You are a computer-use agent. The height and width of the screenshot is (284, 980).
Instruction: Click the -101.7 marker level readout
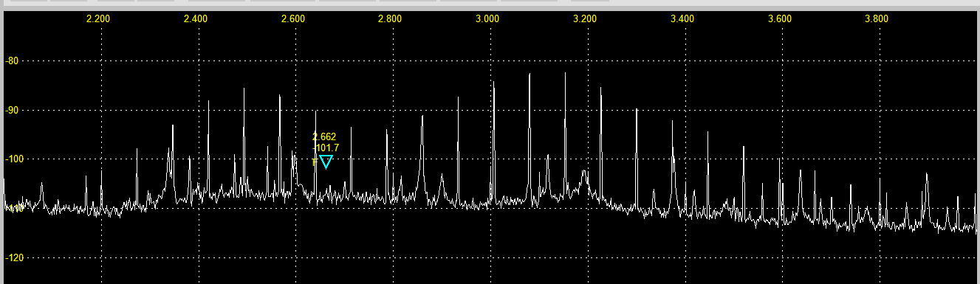click(x=326, y=148)
